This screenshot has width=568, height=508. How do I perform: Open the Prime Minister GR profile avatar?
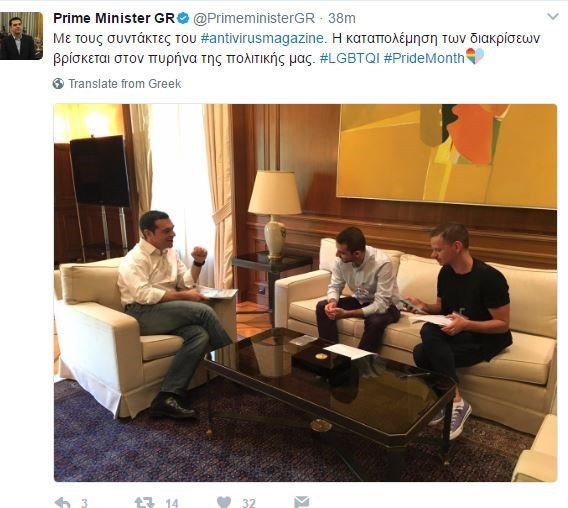coord(21,36)
